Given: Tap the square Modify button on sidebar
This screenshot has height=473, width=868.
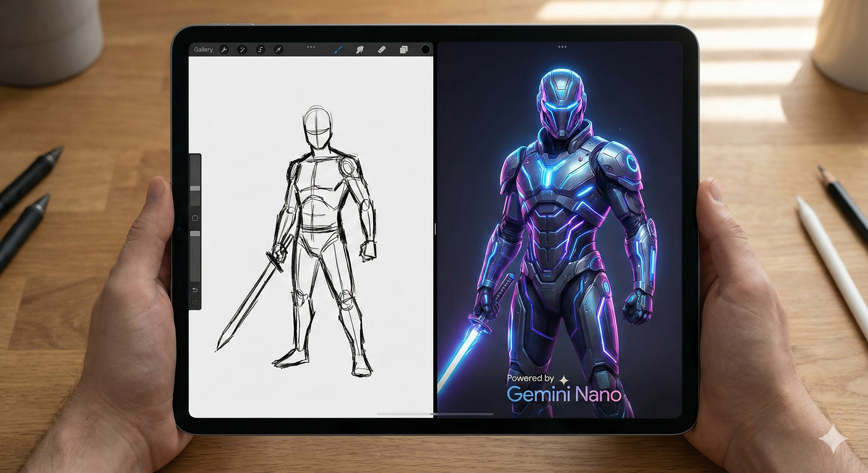Looking at the screenshot, I should click(195, 218).
